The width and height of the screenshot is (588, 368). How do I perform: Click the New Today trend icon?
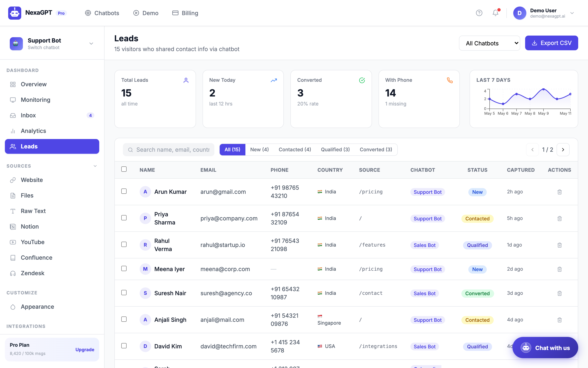[x=274, y=80]
